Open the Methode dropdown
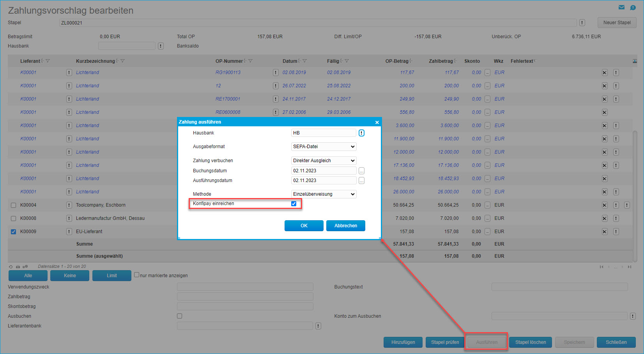The image size is (644, 354). pos(324,194)
